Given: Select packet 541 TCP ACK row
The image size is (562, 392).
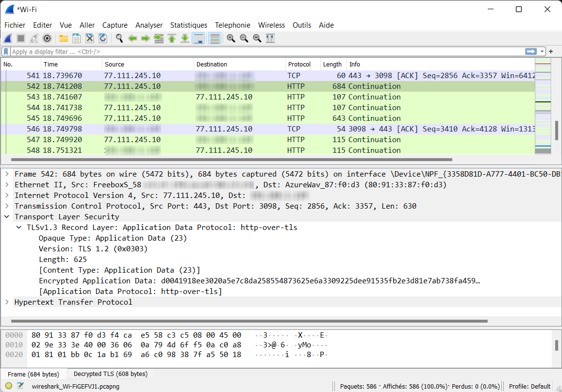Looking at the screenshot, I should 268,76.
